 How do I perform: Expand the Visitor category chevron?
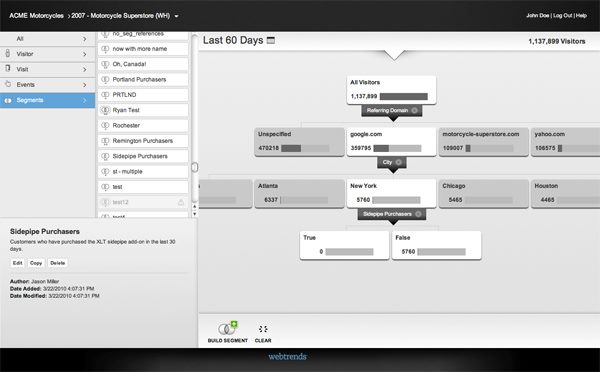85,54
